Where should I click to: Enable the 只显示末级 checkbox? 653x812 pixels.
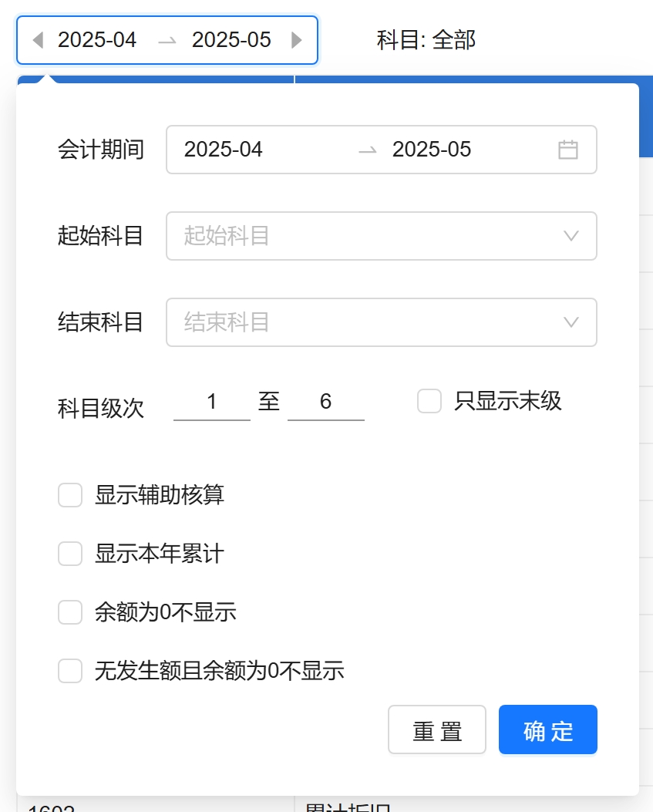[x=429, y=402]
